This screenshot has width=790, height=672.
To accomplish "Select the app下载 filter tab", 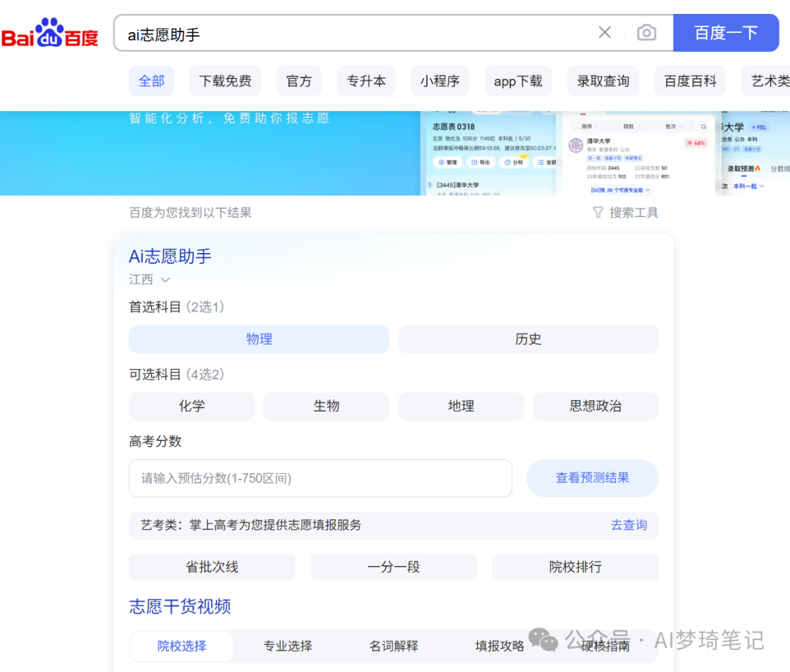I will click(518, 81).
